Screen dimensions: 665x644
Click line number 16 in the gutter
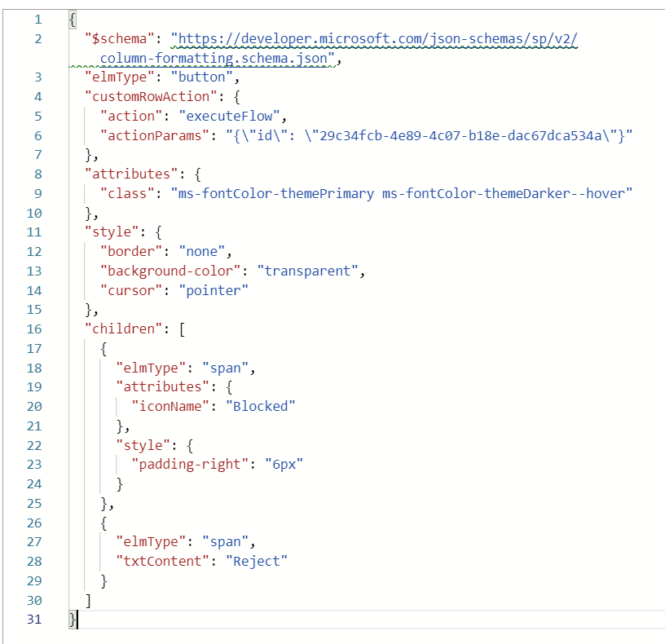click(33, 329)
